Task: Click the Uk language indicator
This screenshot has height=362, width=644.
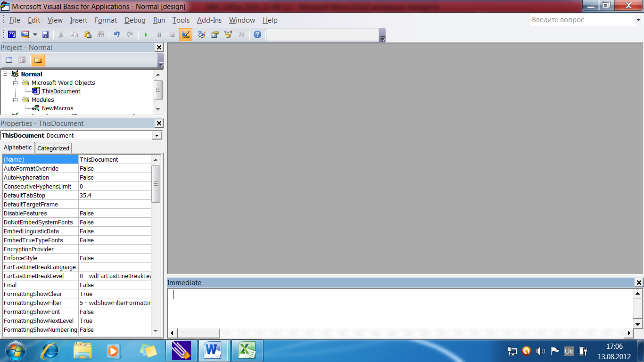Action: pos(569,351)
